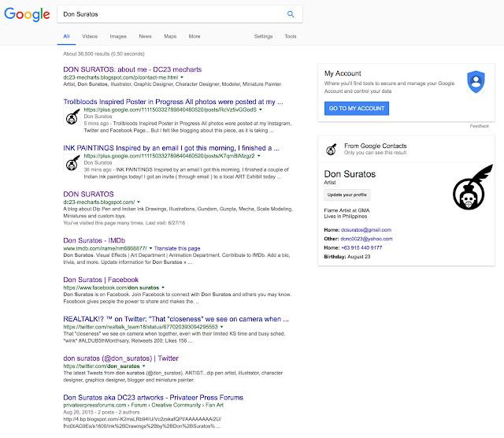The height and width of the screenshot is (438, 504).
Task: Switch to the Videos tab
Action: (90, 36)
